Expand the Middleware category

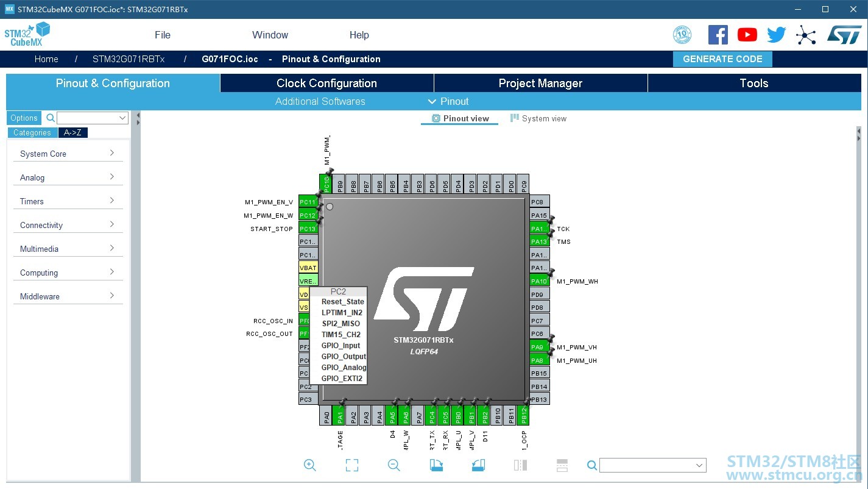[68, 296]
